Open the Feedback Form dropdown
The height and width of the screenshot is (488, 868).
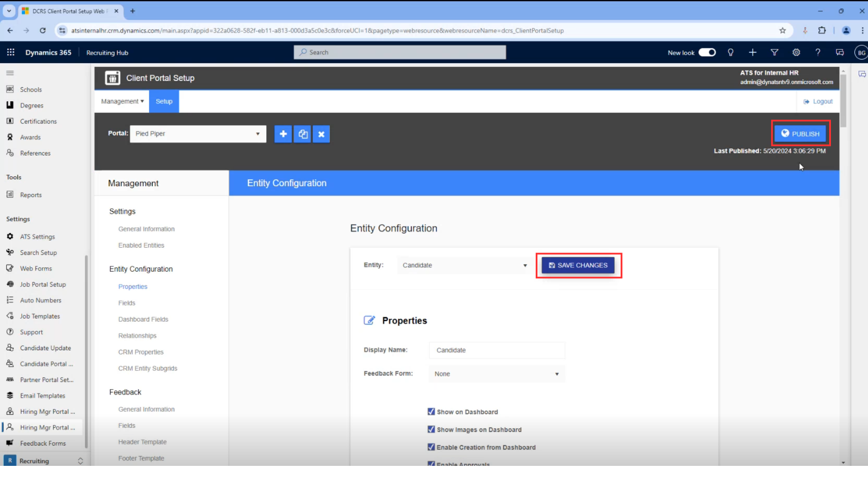(497, 374)
